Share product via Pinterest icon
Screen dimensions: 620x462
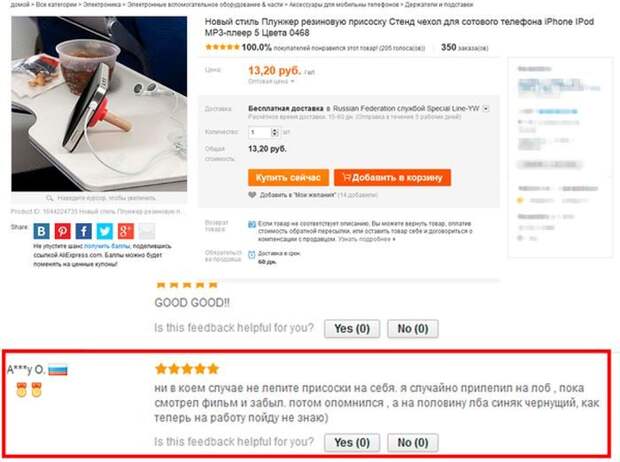62,231
